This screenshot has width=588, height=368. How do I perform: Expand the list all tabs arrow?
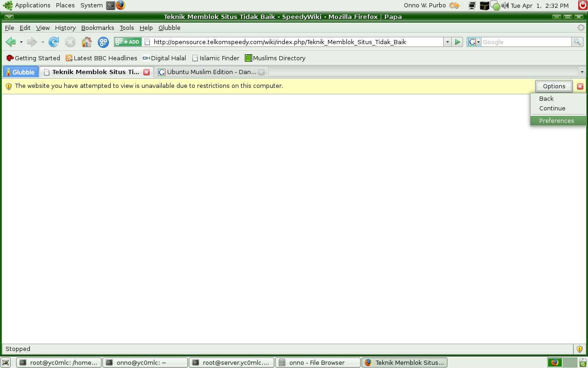[x=582, y=72]
